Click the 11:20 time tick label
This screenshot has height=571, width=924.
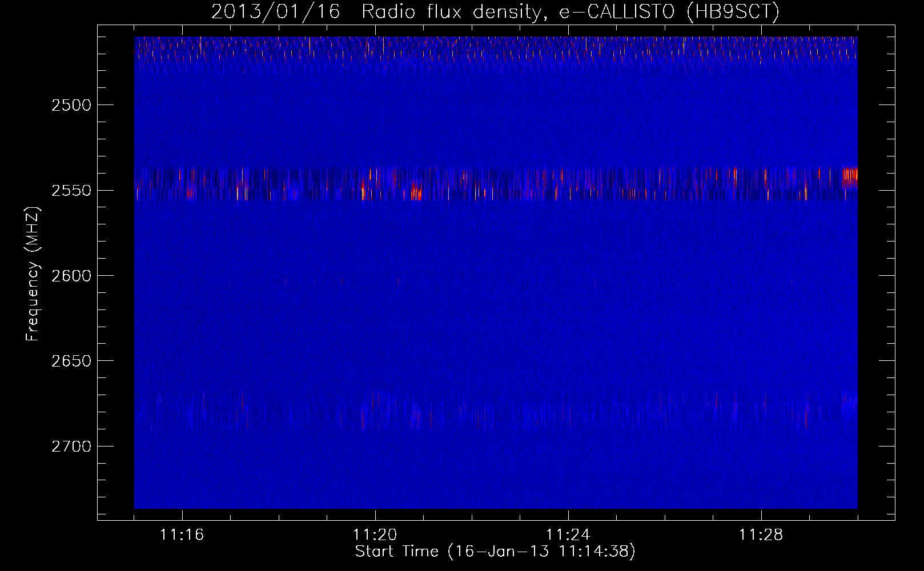[375, 535]
